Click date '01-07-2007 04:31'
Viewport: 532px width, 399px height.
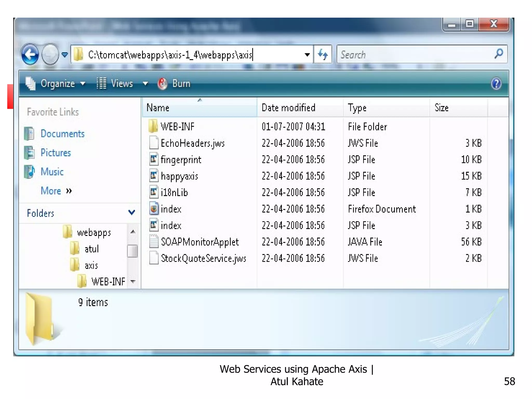(x=293, y=127)
